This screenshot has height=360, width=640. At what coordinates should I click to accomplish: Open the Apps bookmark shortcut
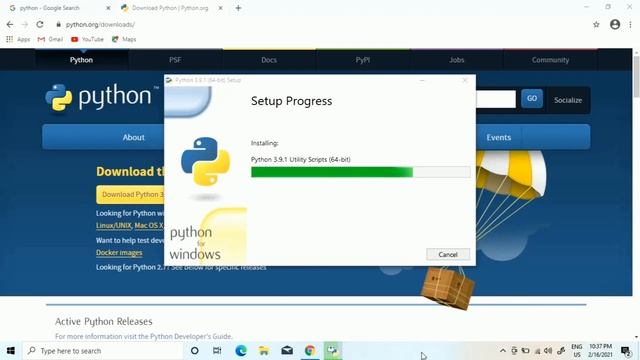(18, 39)
